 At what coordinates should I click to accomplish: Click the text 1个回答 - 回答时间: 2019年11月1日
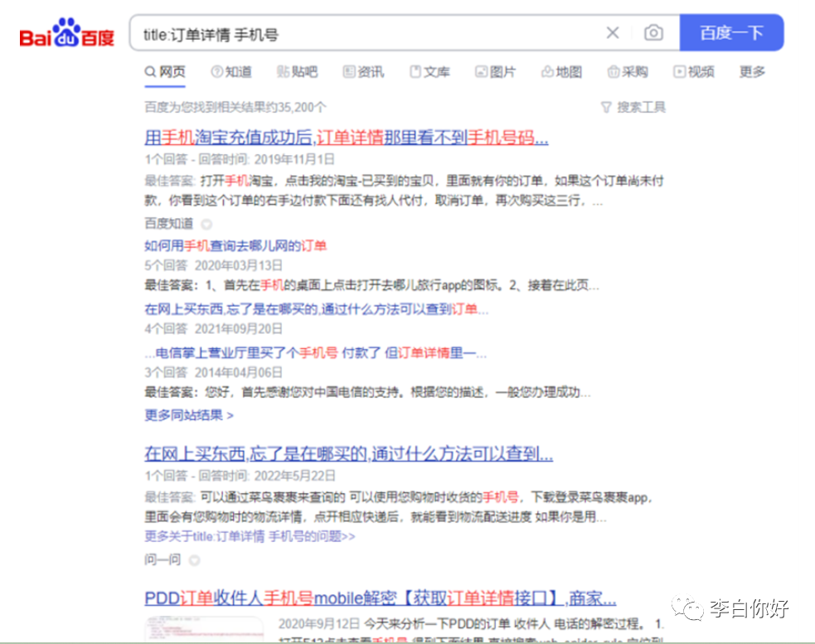pyautogui.click(x=240, y=159)
